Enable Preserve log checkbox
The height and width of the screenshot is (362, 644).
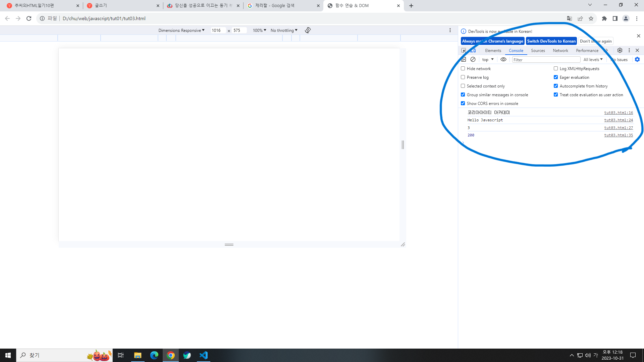point(463,77)
